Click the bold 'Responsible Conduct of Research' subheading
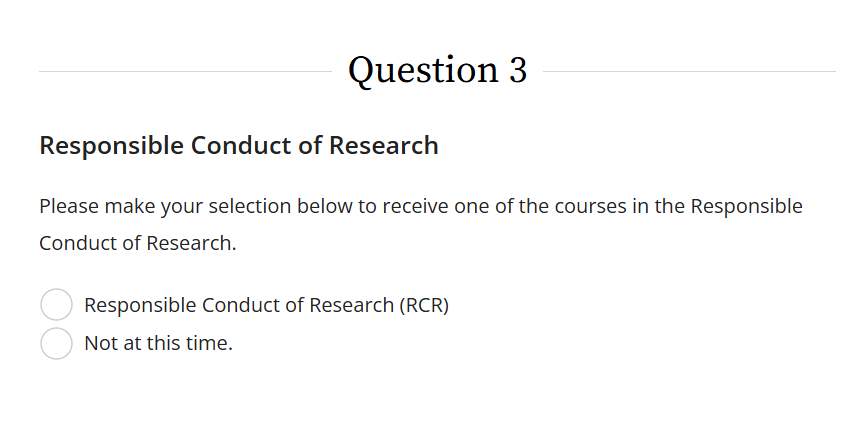The height and width of the screenshot is (423, 866). click(x=238, y=146)
